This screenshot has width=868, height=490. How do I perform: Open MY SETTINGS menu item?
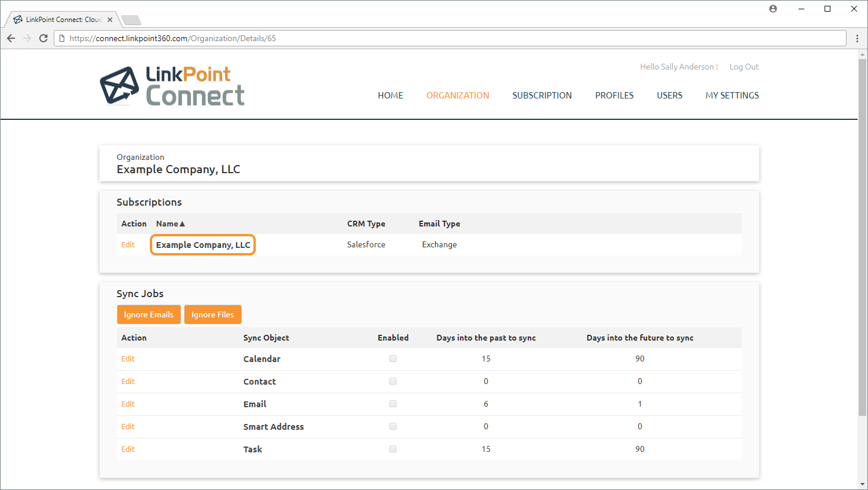coord(732,96)
